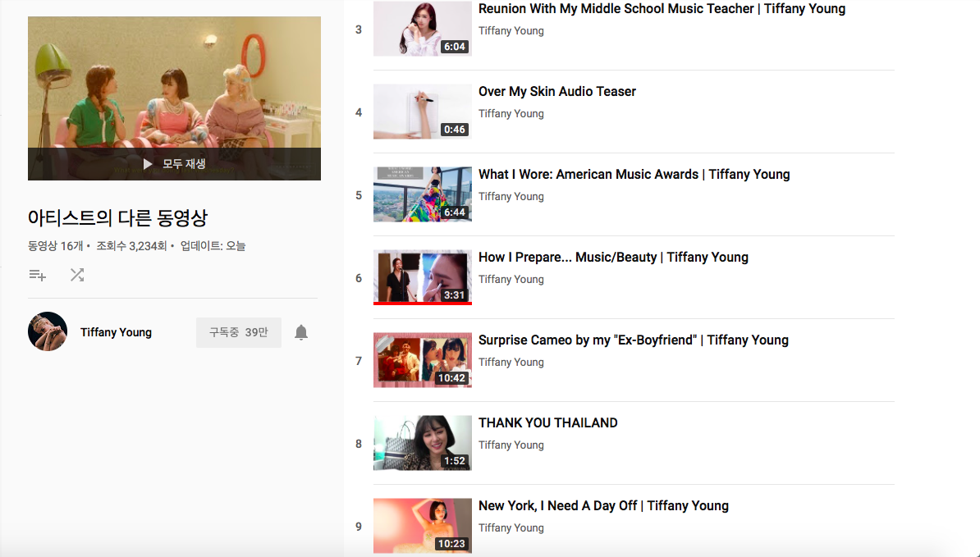The width and height of the screenshot is (980, 557).
Task: Open the Tiffany Young channel name link
Action: (x=117, y=332)
